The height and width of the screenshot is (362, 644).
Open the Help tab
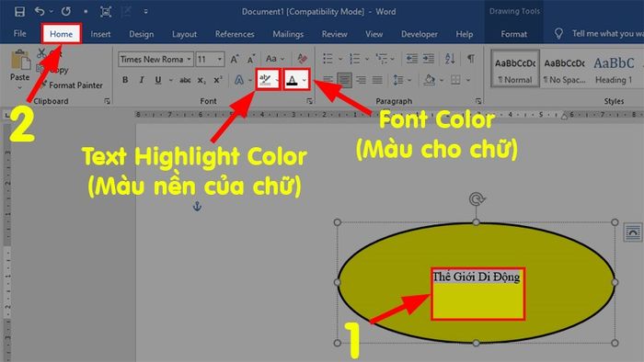tap(464, 34)
